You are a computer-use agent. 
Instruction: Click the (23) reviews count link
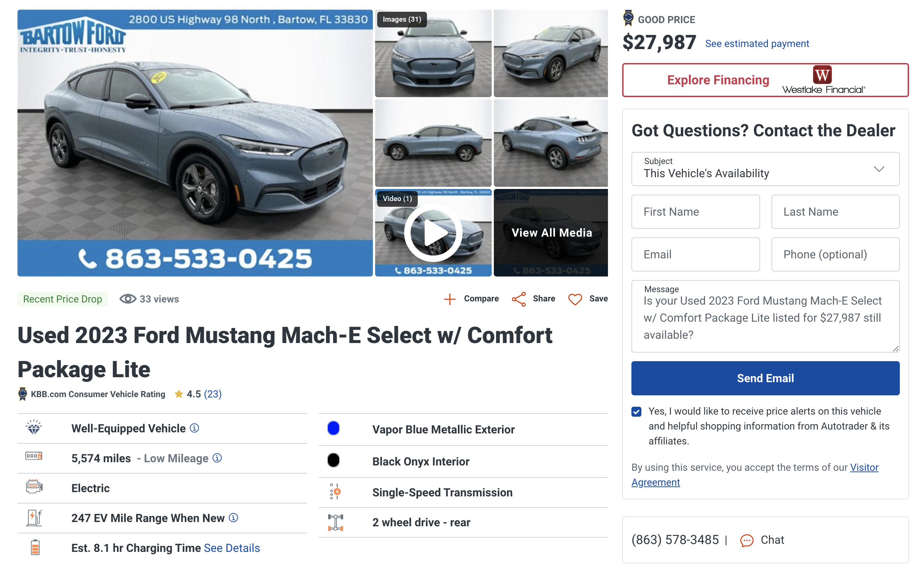pyautogui.click(x=213, y=394)
